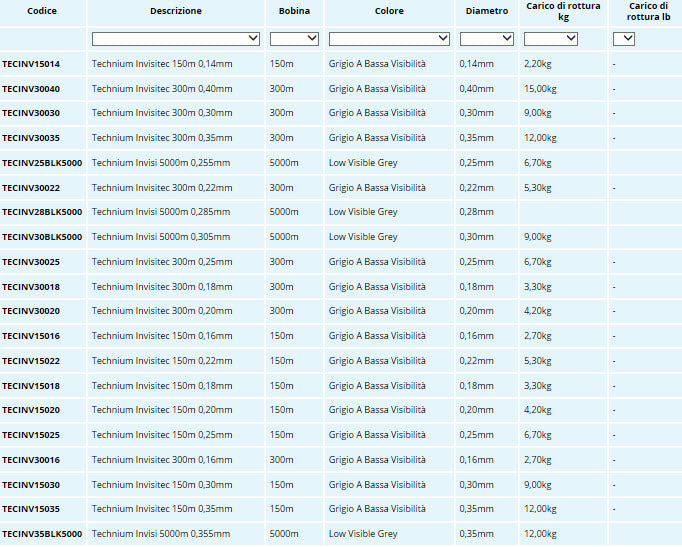Expand the Colore filter dropdown
Viewport: 682px width, 547px height.
point(390,39)
